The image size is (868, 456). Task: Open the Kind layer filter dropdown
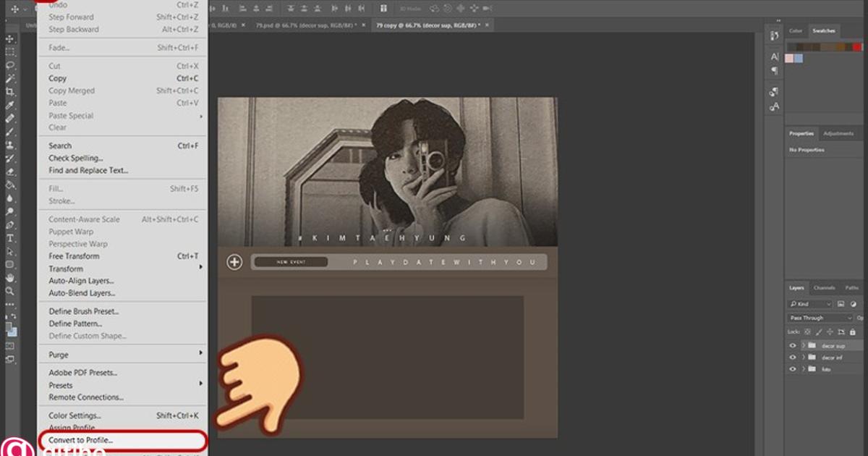pyautogui.click(x=810, y=304)
